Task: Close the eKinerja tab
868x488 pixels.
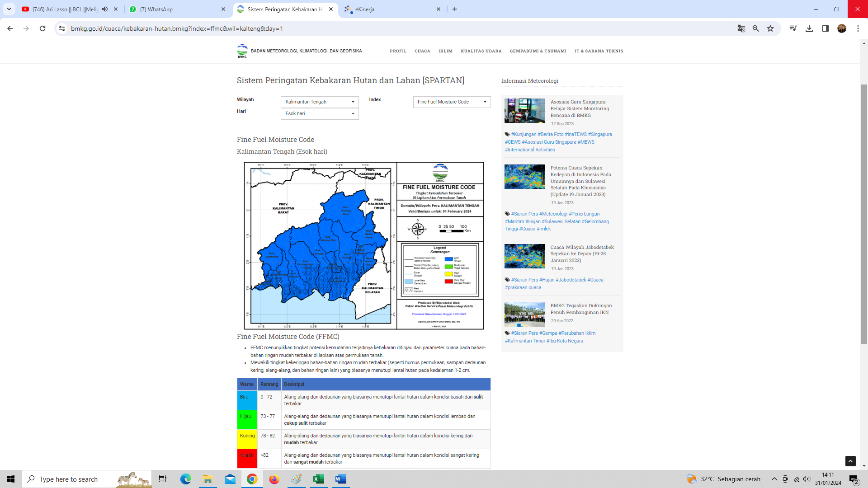Action: pos(439,9)
